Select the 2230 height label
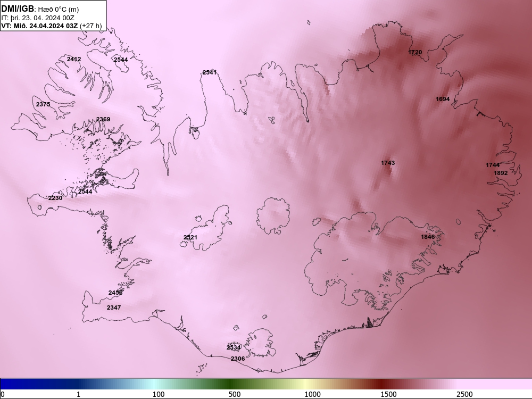The width and height of the screenshot is (532, 399). pyautogui.click(x=55, y=198)
